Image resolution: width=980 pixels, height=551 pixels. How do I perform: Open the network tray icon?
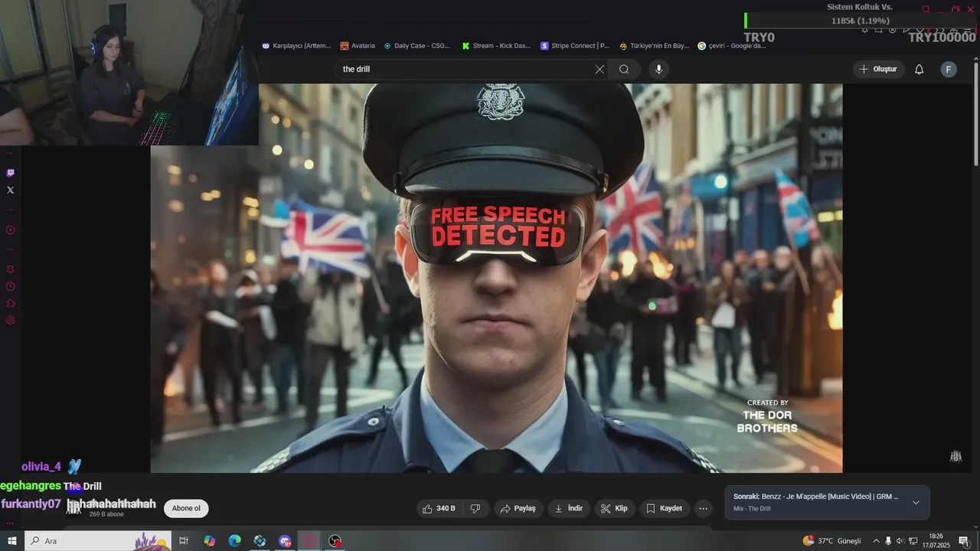tap(913, 541)
